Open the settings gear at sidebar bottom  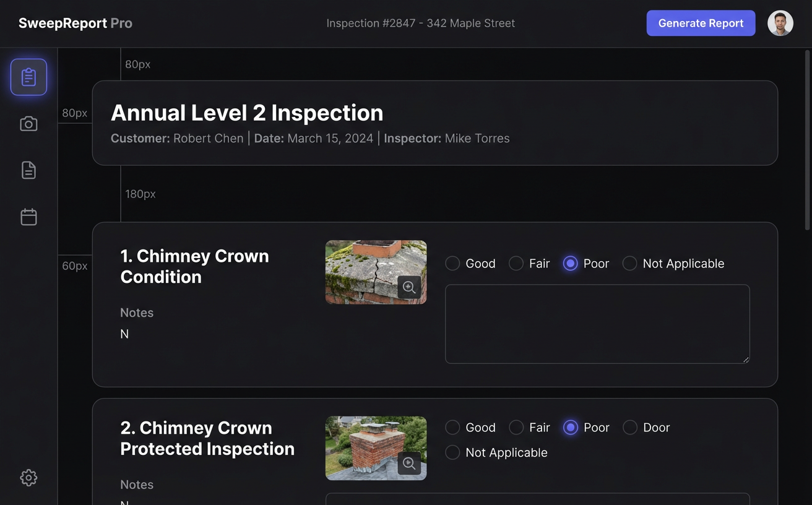pyautogui.click(x=28, y=477)
